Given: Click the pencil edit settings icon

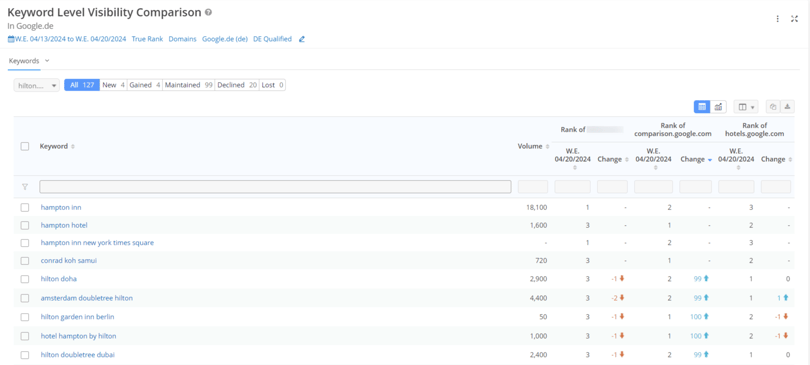Looking at the screenshot, I should click(302, 39).
